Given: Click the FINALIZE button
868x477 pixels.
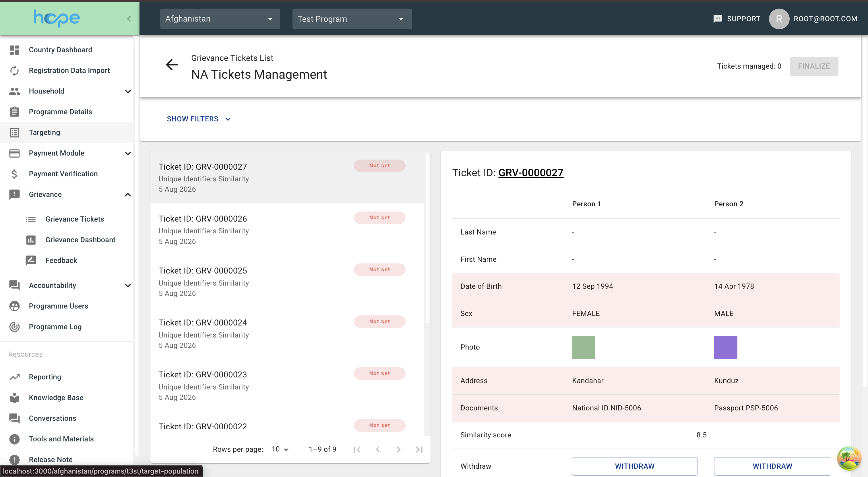Looking at the screenshot, I should 814,66.
